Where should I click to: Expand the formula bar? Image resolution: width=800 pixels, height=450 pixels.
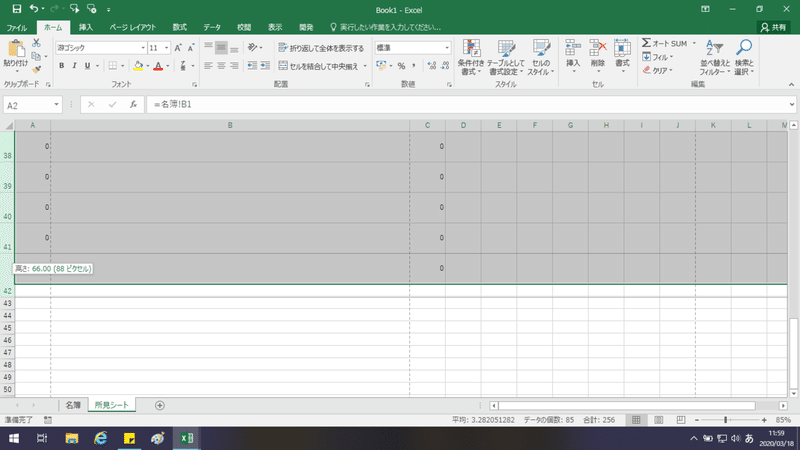(x=791, y=105)
